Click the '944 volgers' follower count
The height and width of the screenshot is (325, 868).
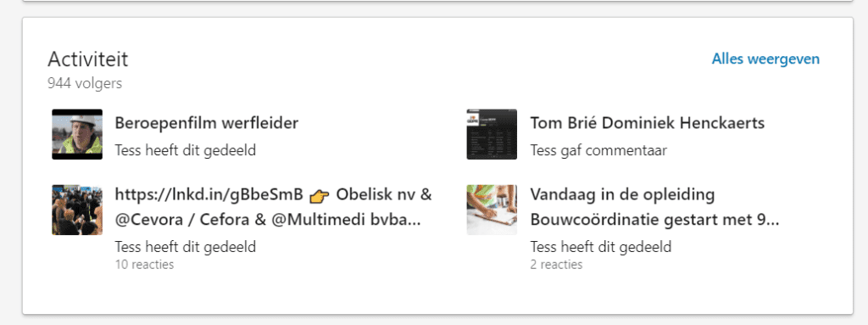(x=85, y=84)
